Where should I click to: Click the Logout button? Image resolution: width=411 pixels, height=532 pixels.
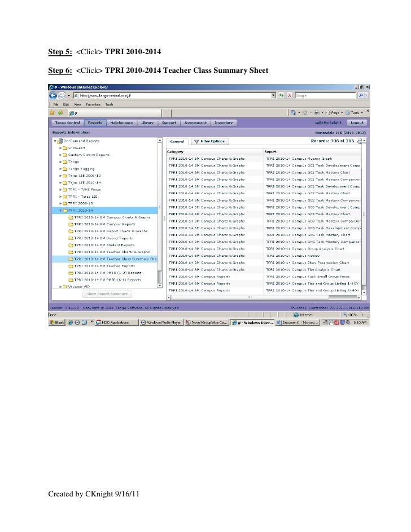[357, 123]
